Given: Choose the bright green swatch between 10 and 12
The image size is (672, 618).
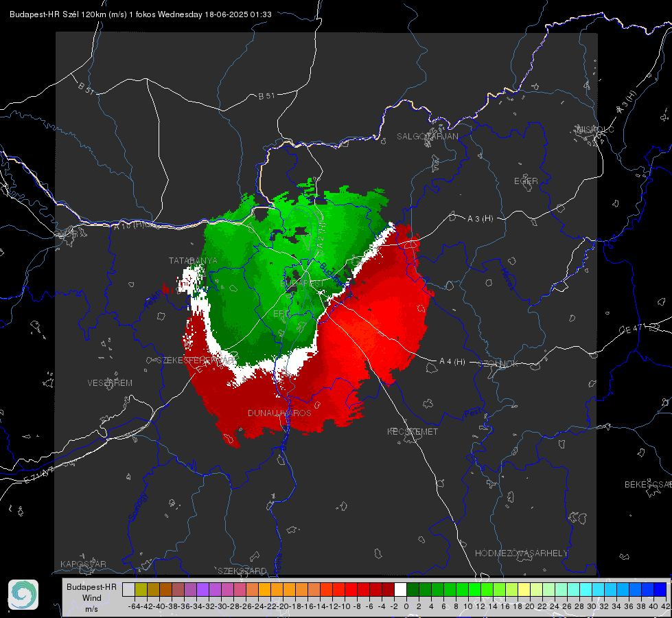Looking at the screenshot, I should 474,589.
